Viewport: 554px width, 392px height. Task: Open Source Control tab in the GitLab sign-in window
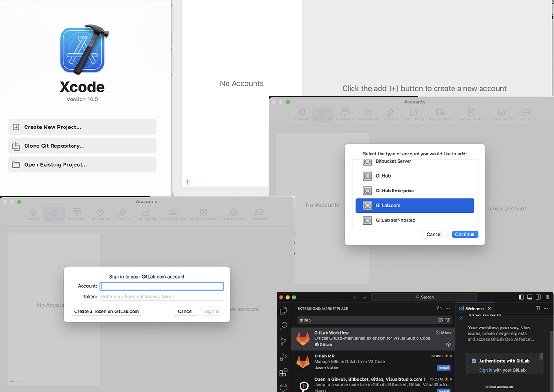[203, 215]
